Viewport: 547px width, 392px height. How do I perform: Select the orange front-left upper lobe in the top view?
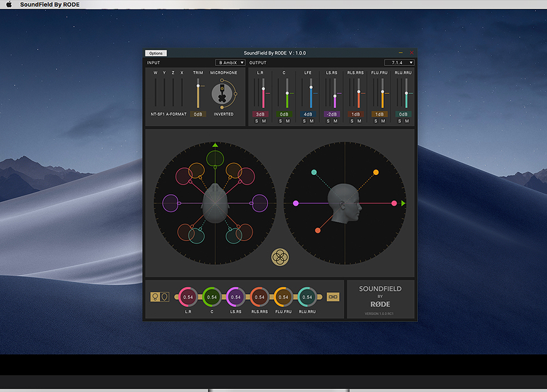pos(196,171)
